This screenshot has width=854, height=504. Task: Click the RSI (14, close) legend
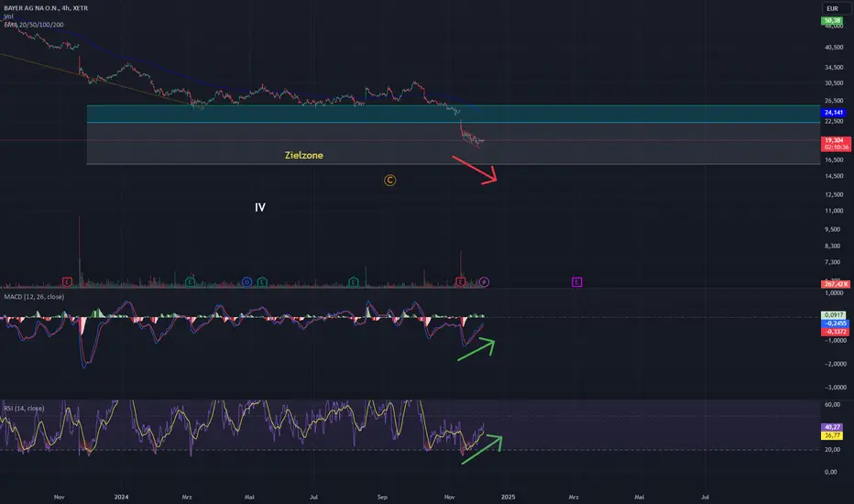tap(24, 408)
